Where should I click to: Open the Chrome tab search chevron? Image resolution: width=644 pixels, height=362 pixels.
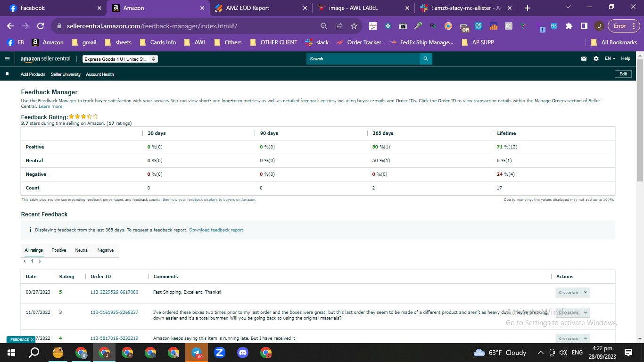tap(568, 7)
